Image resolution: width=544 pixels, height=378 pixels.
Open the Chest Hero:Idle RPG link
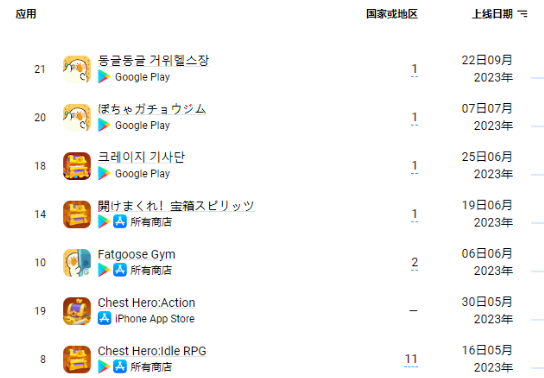point(152,351)
